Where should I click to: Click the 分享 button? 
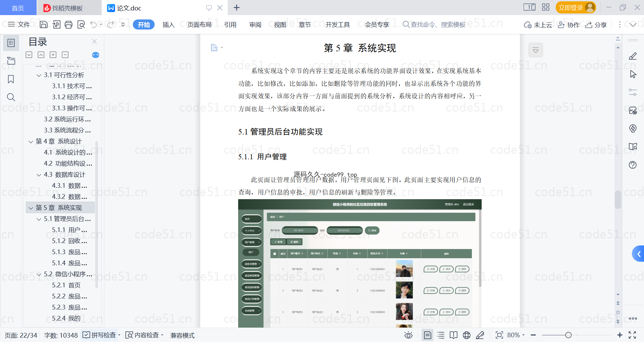click(596, 25)
